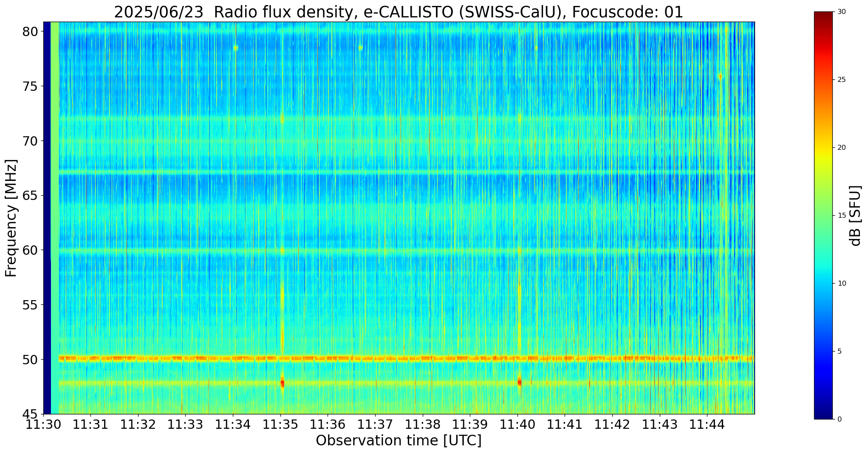Click the orange 50 MHz interference band at 11:37

(375, 359)
